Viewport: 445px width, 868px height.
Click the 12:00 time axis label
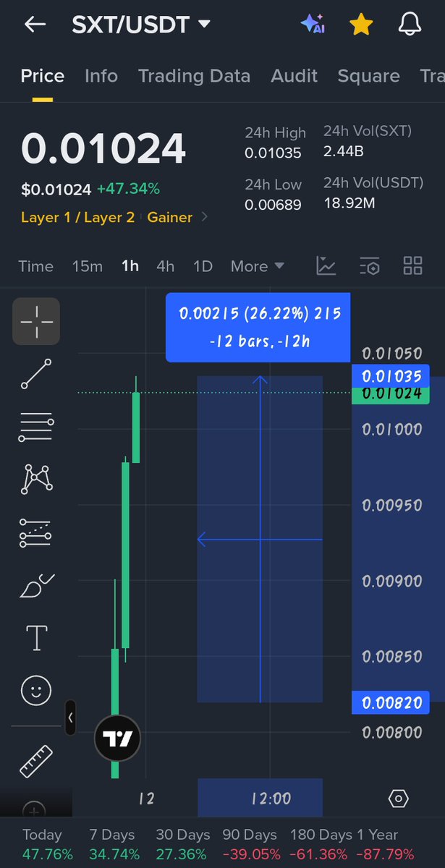click(x=271, y=799)
